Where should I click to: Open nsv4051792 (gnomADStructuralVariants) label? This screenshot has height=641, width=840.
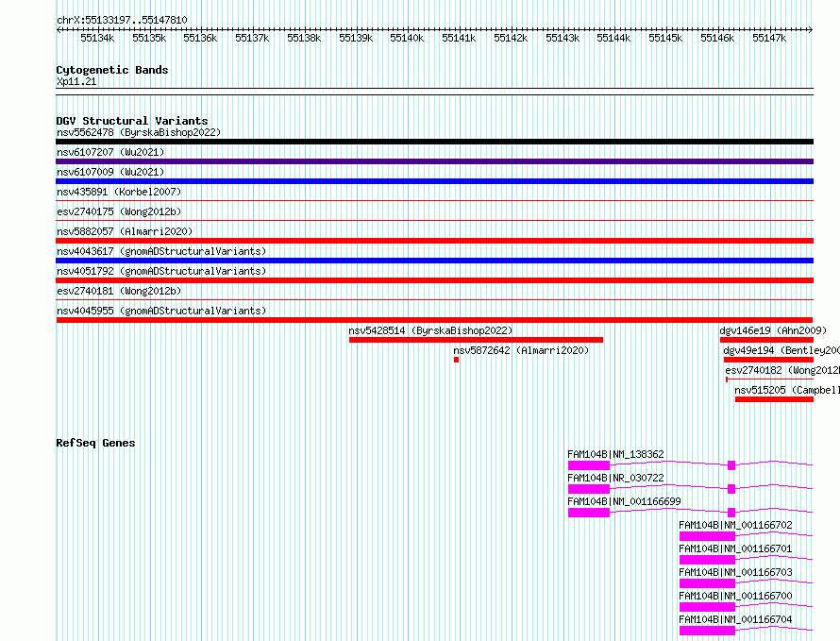coord(161,271)
